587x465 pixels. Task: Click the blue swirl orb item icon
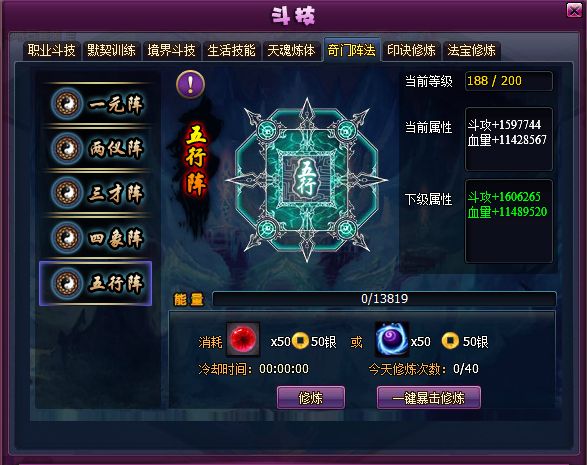(391, 339)
